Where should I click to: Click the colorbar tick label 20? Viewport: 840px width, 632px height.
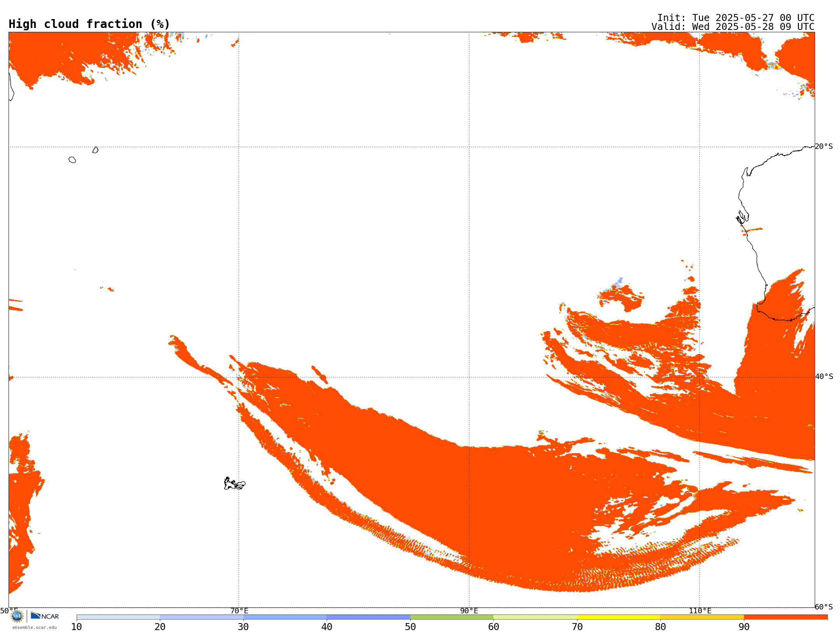[x=160, y=627]
